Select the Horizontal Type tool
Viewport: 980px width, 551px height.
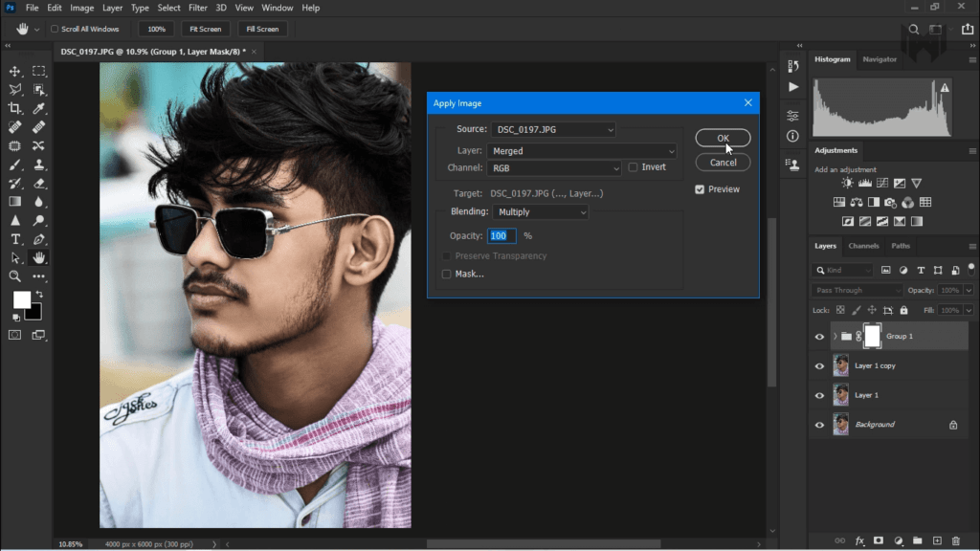[x=15, y=239]
